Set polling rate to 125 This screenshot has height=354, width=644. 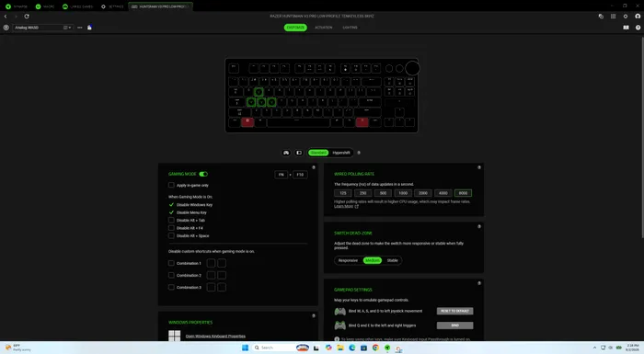(x=343, y=193)
